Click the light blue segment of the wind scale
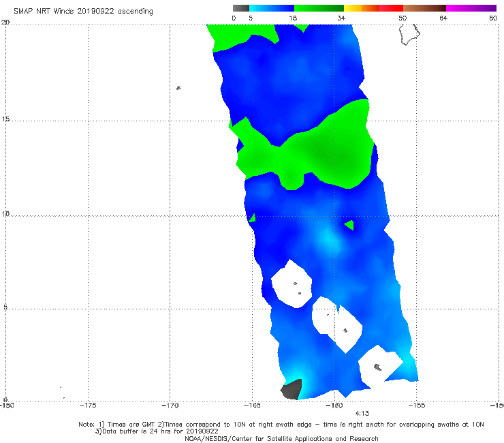Screen dimensions: 504x443 271,8
